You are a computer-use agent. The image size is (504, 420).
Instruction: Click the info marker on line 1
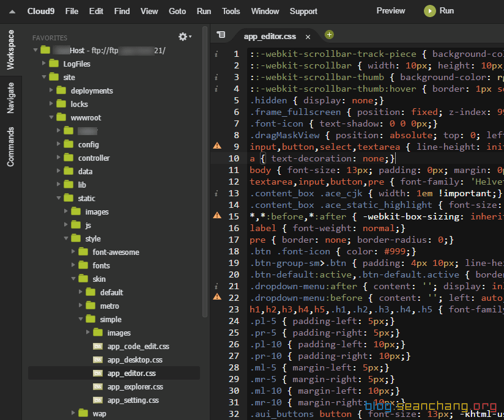(x=217, y=54)
